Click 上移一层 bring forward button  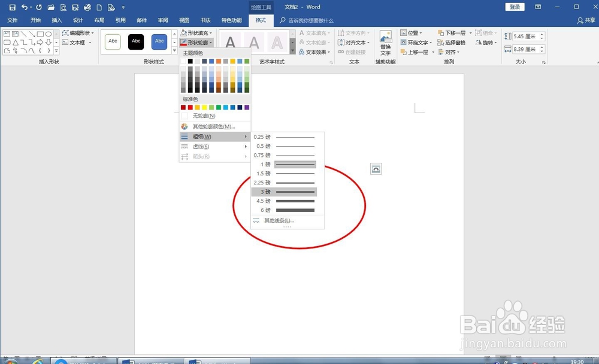click(415, 52)
